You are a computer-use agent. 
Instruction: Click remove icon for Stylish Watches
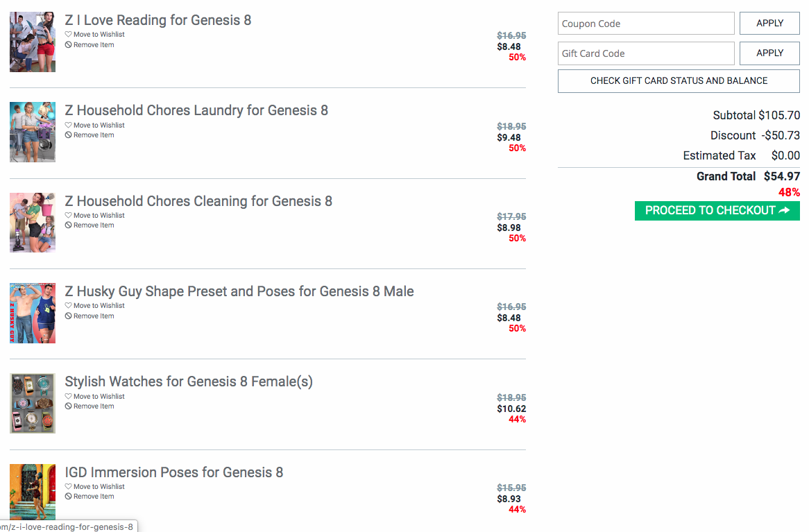(x=69, y=406)
